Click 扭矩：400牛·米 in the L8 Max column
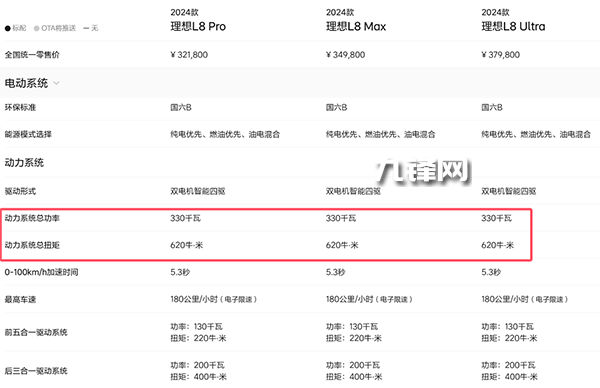This screenshot has height=388, width=600. 354,377
